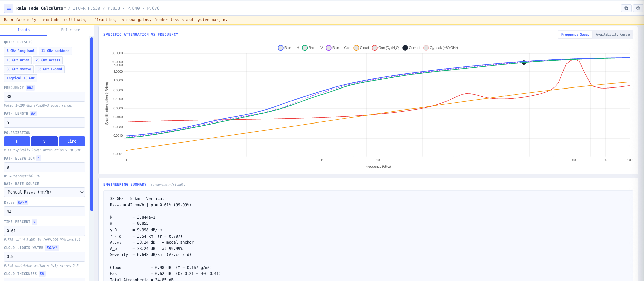This screenshot has width=644, height=281.
Task: Toggle the Gas (O₂+H₂O) legend series
Action: 386,48
